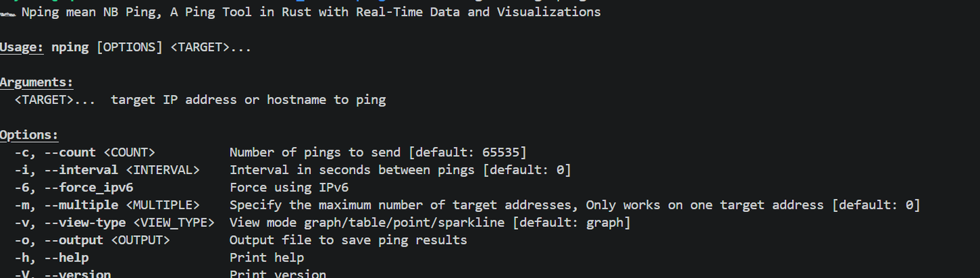Click the [default: 65535] text

tap(470, 152)
